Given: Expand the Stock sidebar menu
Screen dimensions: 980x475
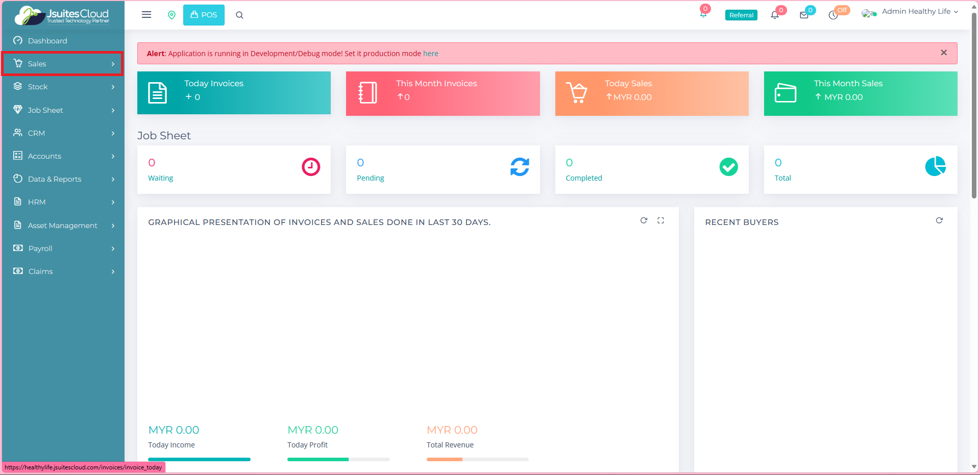Looking at the screenshot, I should point(62,87).
